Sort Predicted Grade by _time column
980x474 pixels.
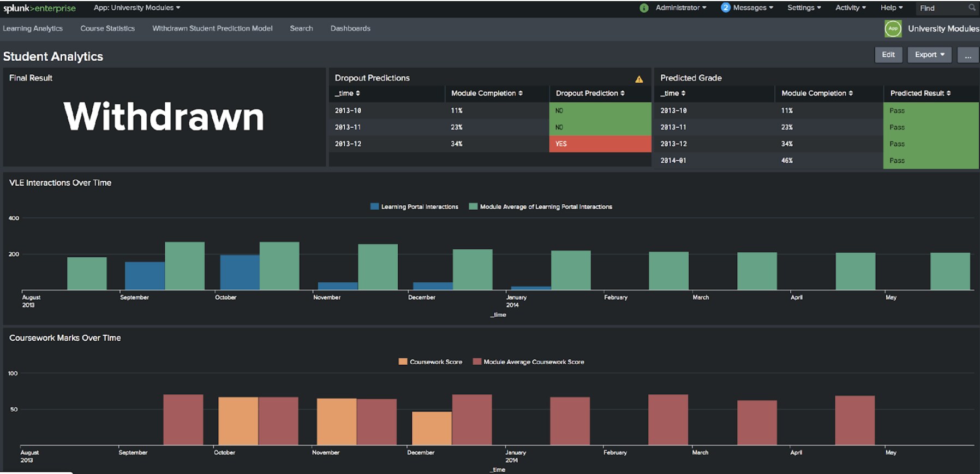tap(673, 93)
